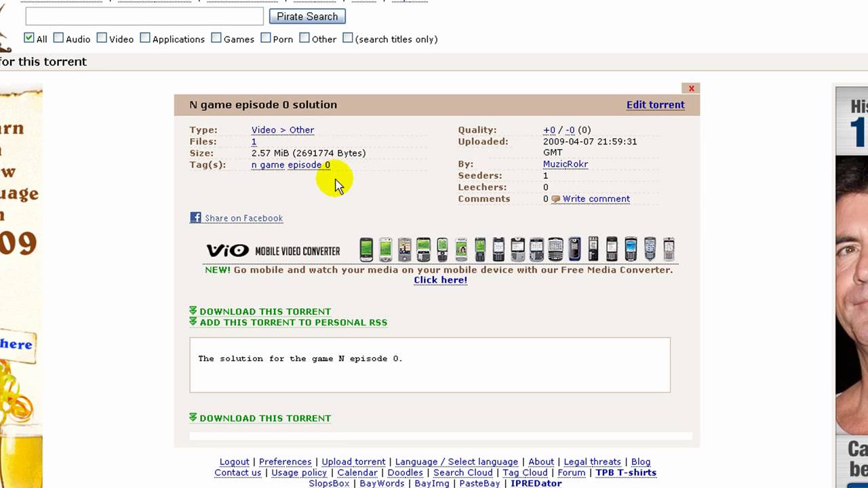Open the BayImg footer link
The height and width of the screenshot is (488, 868).
(x=432, y=483)
